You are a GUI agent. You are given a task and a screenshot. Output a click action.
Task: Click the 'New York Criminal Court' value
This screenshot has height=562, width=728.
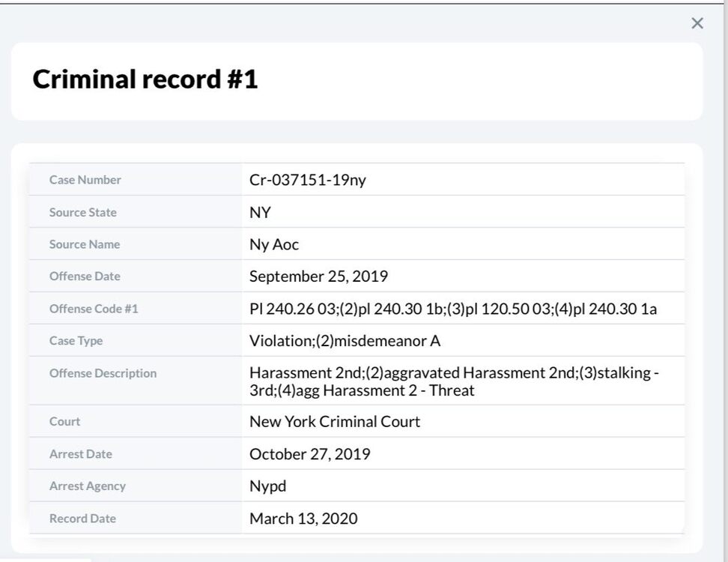tap(335, 422)
